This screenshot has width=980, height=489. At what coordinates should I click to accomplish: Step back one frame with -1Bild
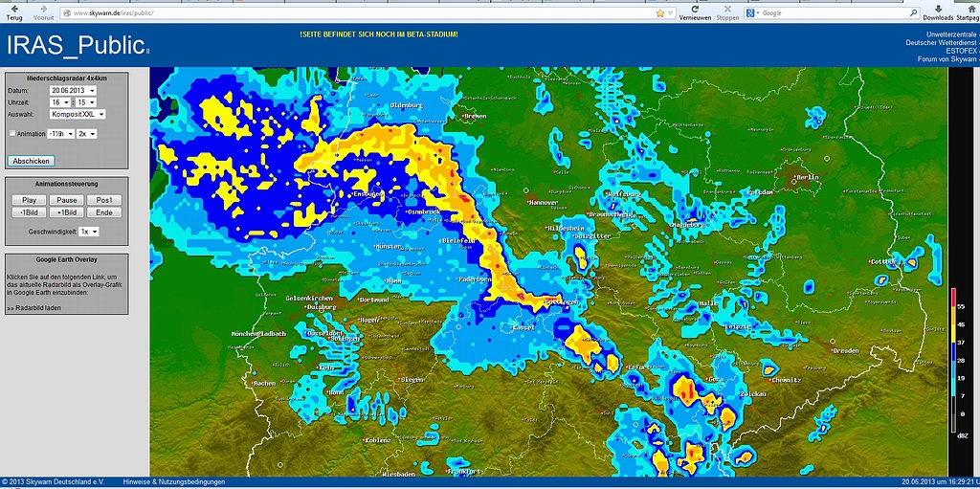click(x=29, y=212)
